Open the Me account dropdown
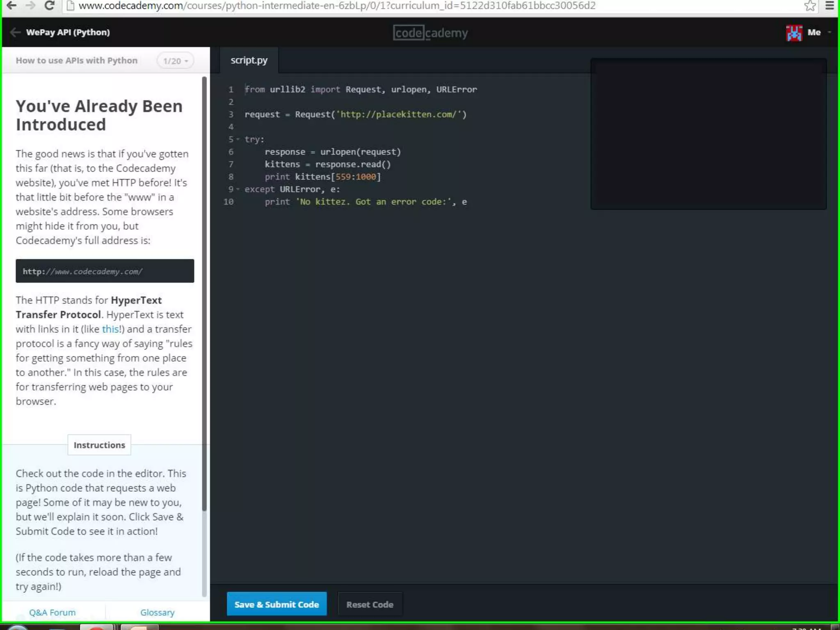The height and width of the screenshot is (630, 840). coord(819,32)
